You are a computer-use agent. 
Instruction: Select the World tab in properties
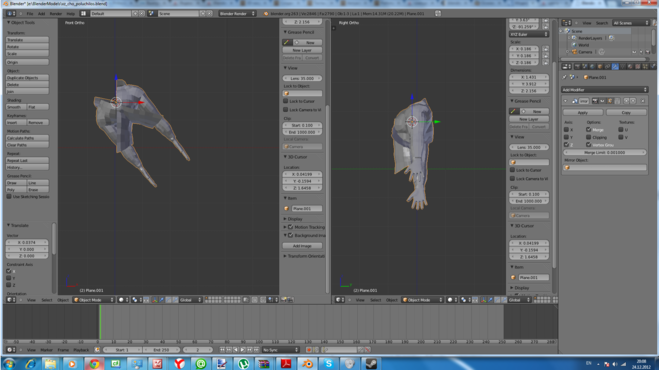tap(592, 66)
